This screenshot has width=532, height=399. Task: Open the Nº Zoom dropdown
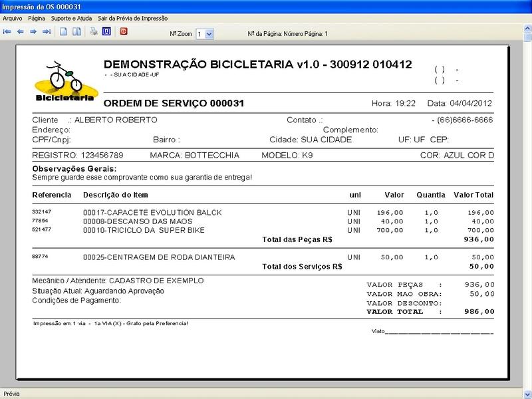pyautogui.click(x=209, y=33)
